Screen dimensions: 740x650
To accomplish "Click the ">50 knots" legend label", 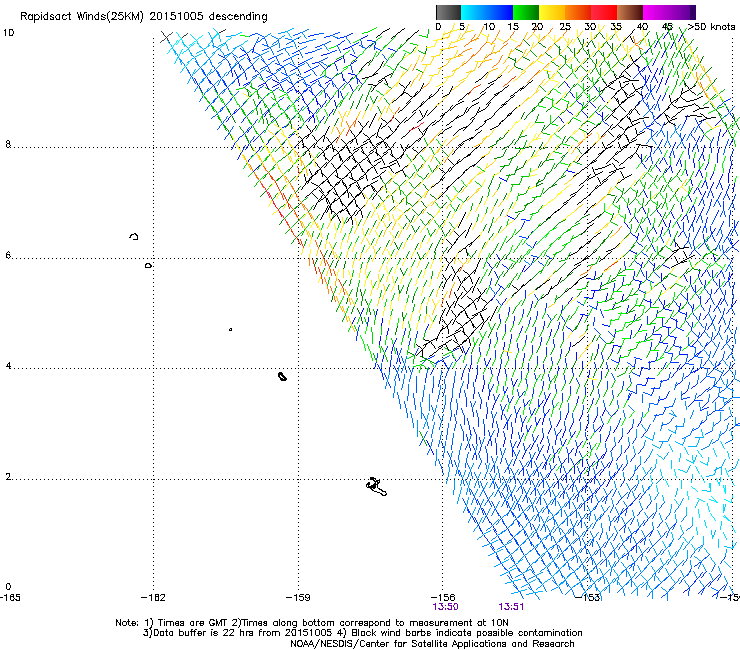I will [x=711, y=27].
